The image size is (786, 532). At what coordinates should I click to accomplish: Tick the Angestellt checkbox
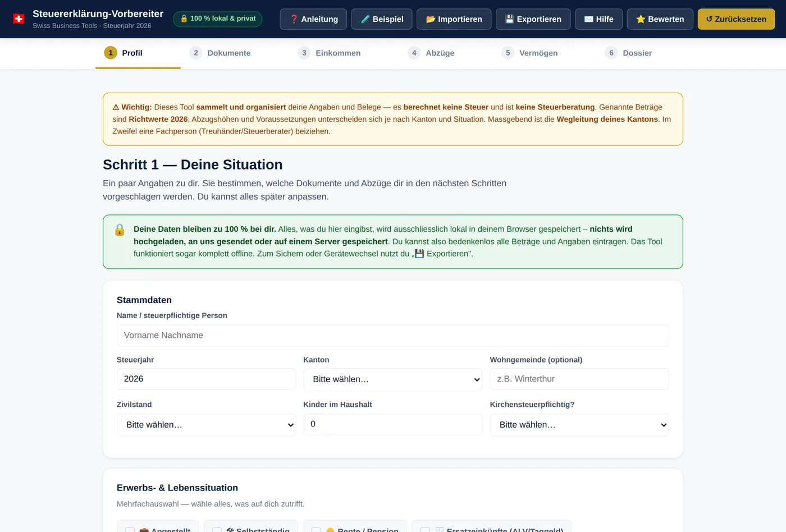[x=130, y=530]
